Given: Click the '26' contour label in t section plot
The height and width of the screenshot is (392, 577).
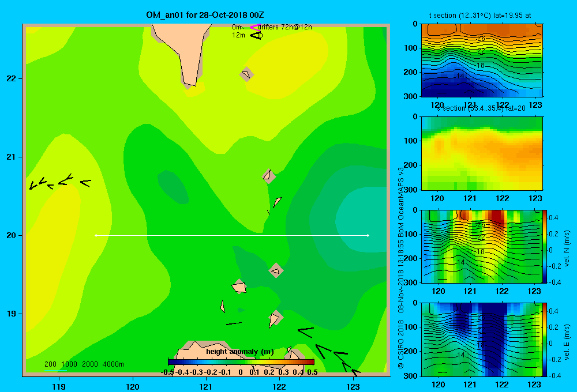Looking at the screenshot, I should 481,39.
